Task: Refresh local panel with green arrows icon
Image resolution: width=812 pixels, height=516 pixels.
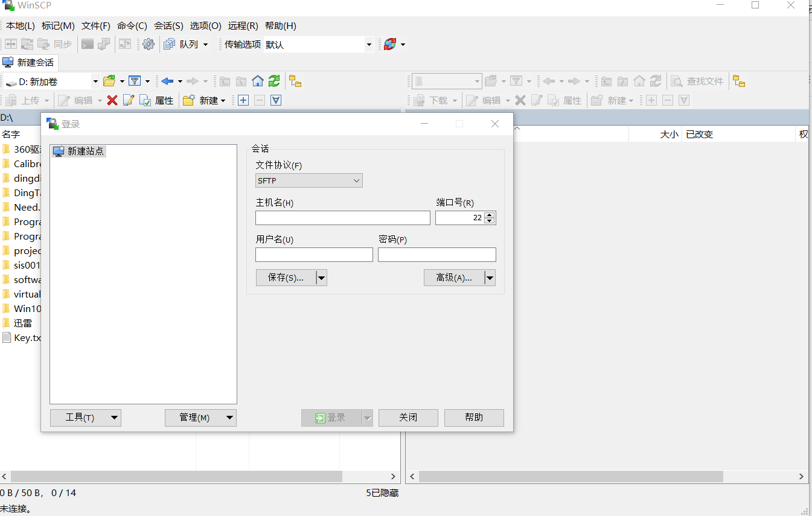Action: click(274, 81)
